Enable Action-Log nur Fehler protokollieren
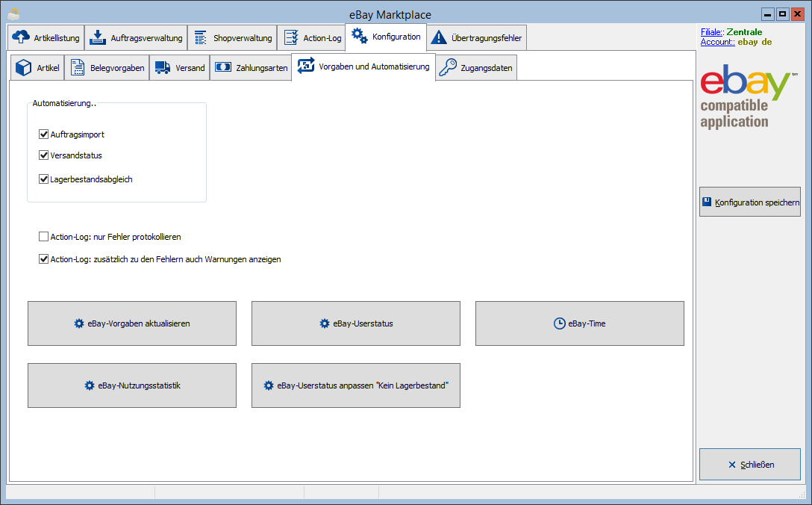Image resolution: width=812 pixels, height=505 pixels. click(x=43, y=236)
